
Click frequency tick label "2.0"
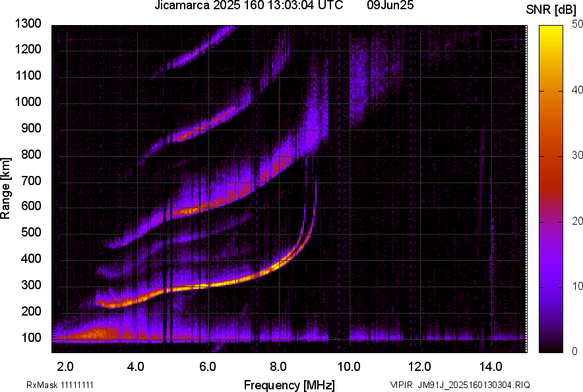(x=65, y=367)
